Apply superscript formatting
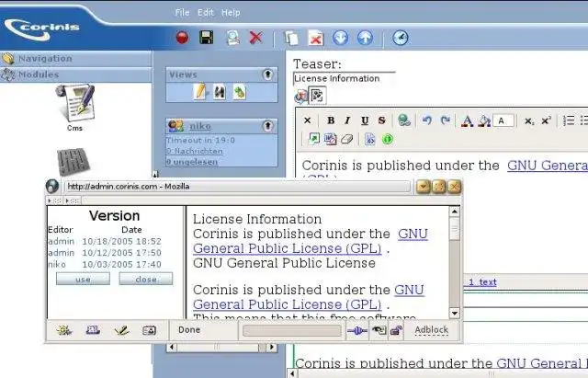The height and width of the screenshot is (378, 588). click(546, 120)
